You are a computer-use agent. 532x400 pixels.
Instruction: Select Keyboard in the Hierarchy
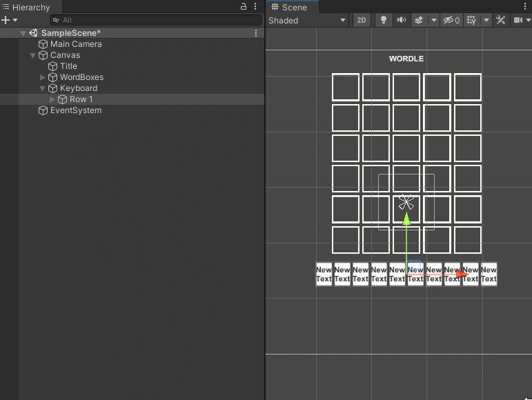point(79,88)
